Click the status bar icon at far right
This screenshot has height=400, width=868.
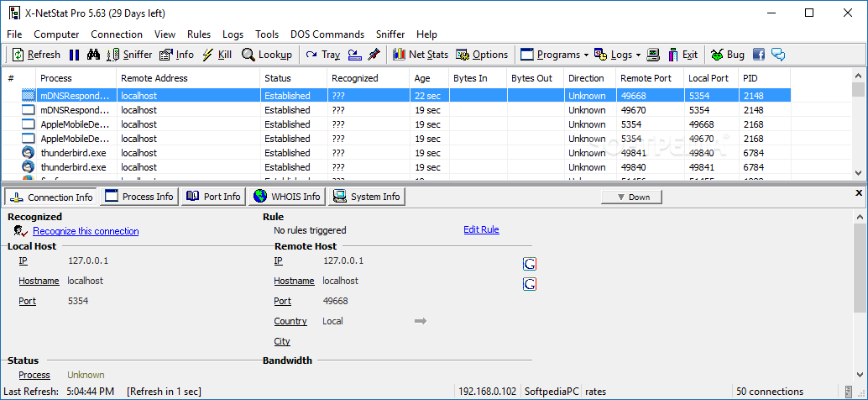coord(848,392)
